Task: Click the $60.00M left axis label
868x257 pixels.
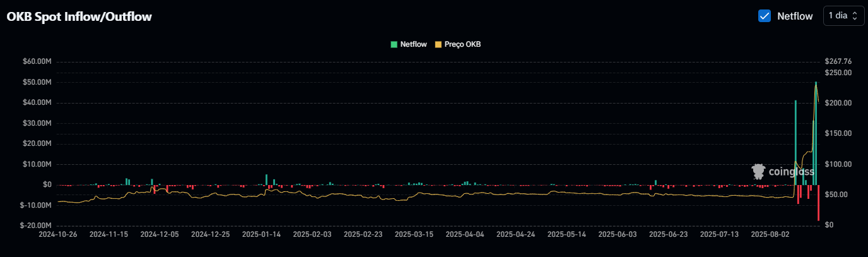Action: (x=37, y=62)
